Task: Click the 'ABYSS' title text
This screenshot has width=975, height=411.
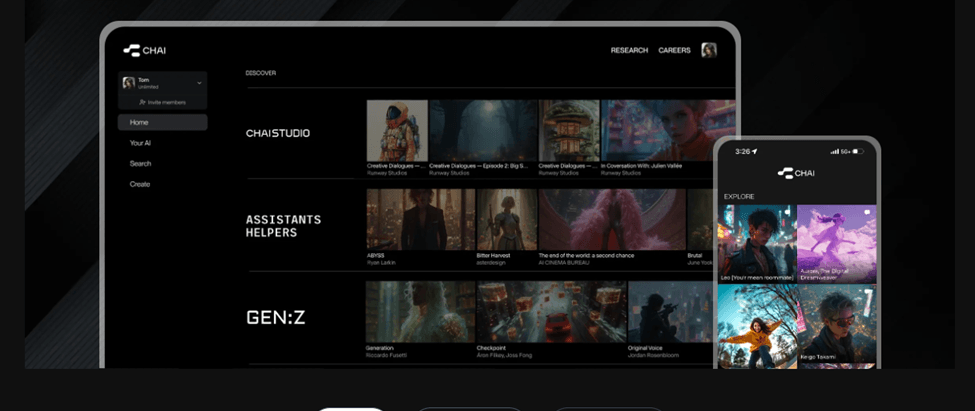Action: pos(374,256)
